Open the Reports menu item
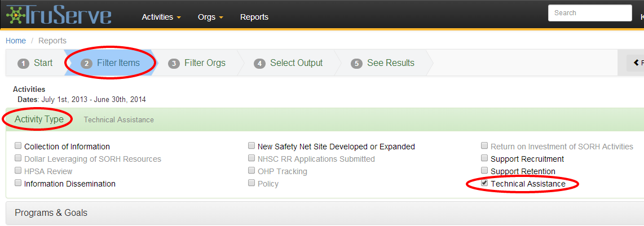 [x=254, y=17]
